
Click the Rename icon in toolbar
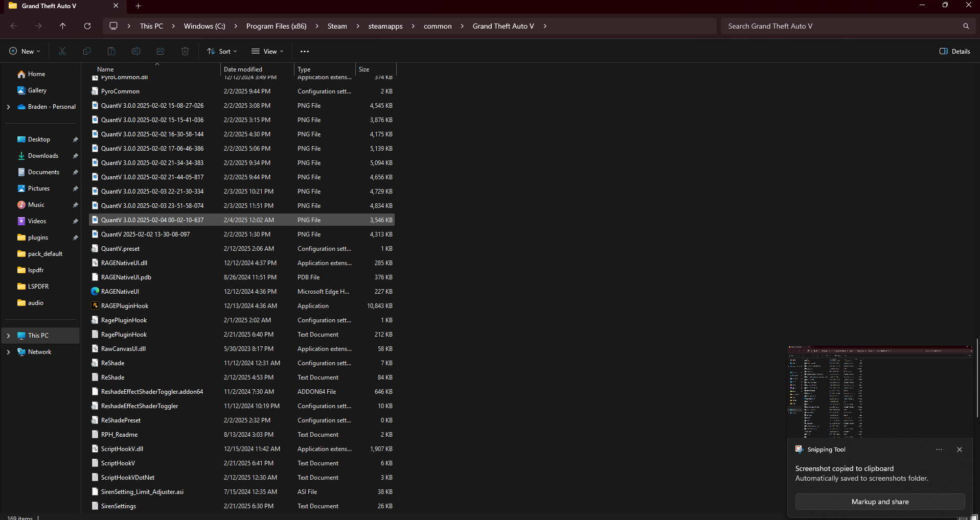136,51
